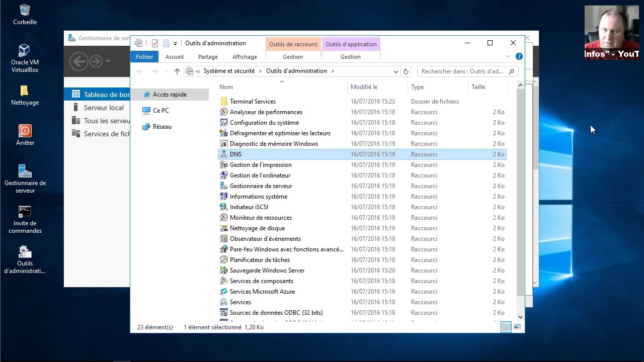This screenshot has height=362, width=644.
Task: Click the Terminal Services folder icon
Action: click(224, 102)
